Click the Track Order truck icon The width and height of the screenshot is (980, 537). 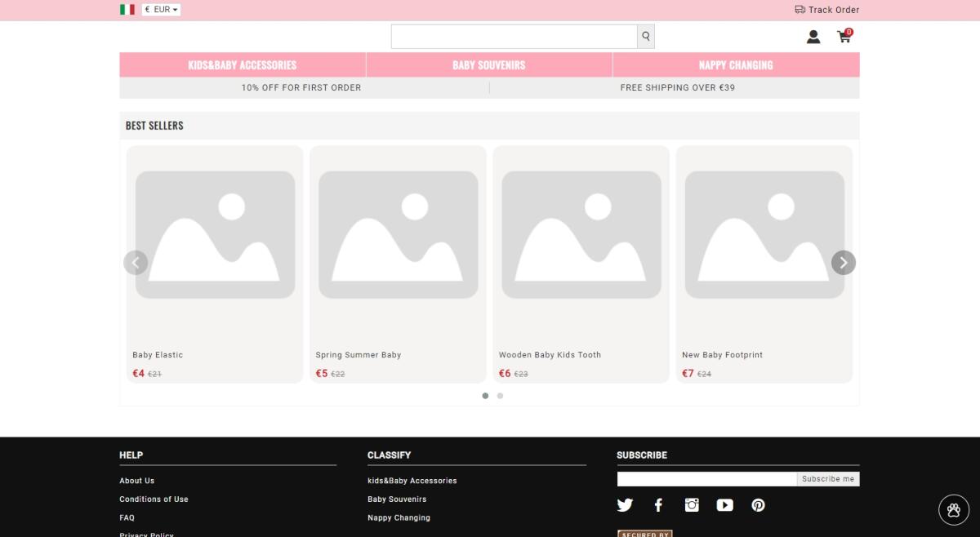coord(799,10)
